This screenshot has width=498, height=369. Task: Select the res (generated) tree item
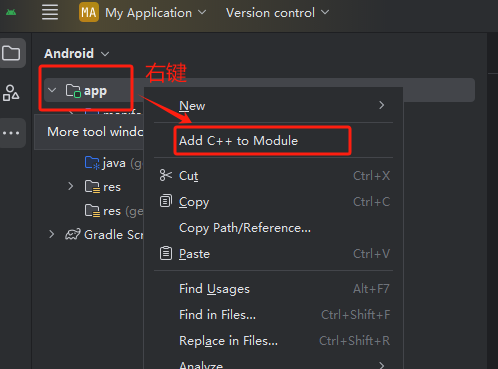(113, 211)
